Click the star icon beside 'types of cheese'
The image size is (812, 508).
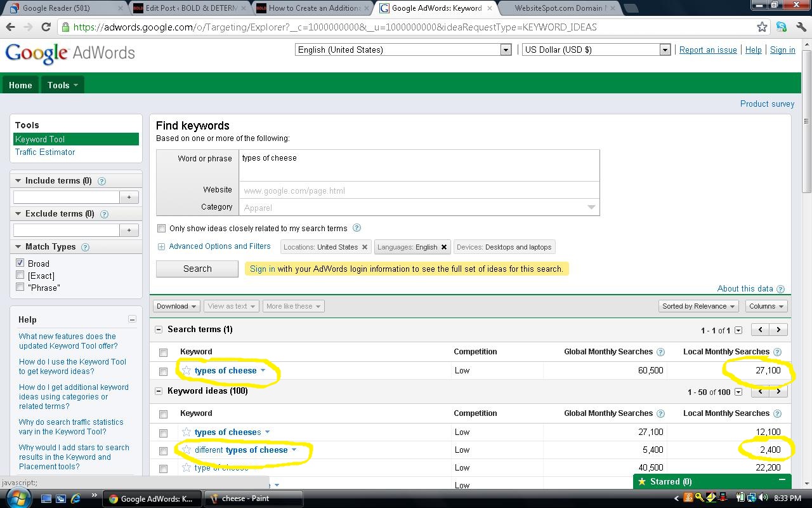pyautogui.click(x=187, y=370)
